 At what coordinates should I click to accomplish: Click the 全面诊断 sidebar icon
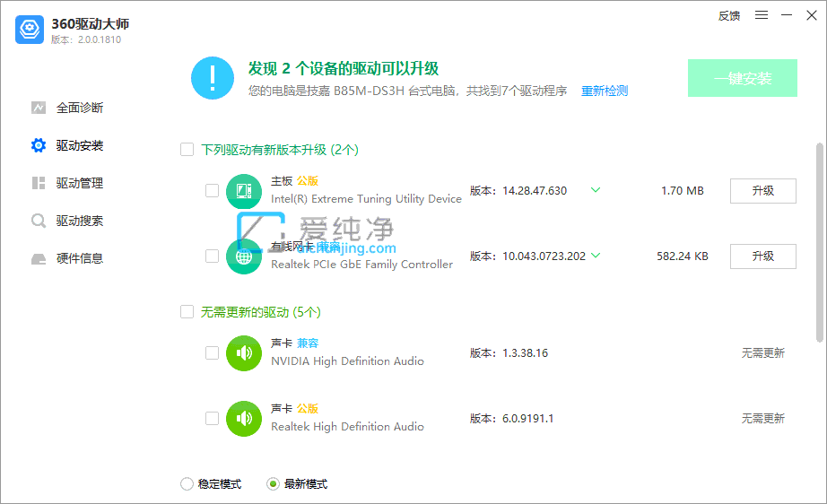point(39,109)
